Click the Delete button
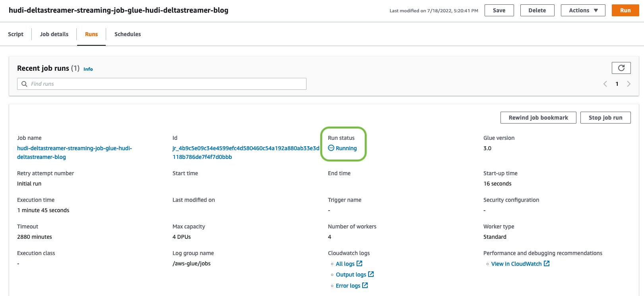Viewport: 644px width, 296px height. click(x=537, y=10)
